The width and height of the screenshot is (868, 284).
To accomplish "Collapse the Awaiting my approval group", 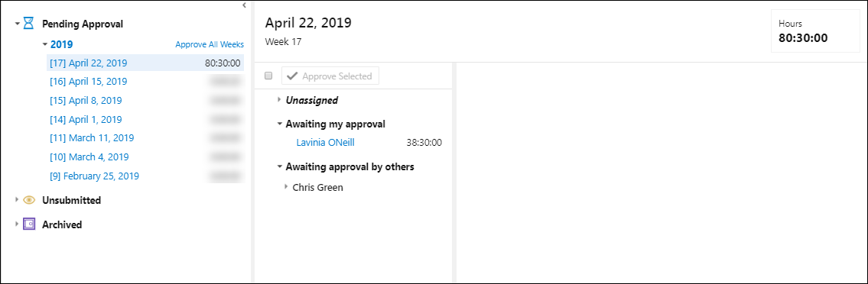I will click(280, 124).
